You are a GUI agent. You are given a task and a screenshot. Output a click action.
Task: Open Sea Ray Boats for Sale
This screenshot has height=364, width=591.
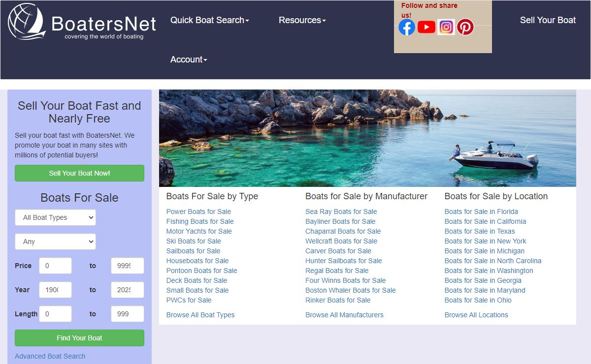[341, 212]
